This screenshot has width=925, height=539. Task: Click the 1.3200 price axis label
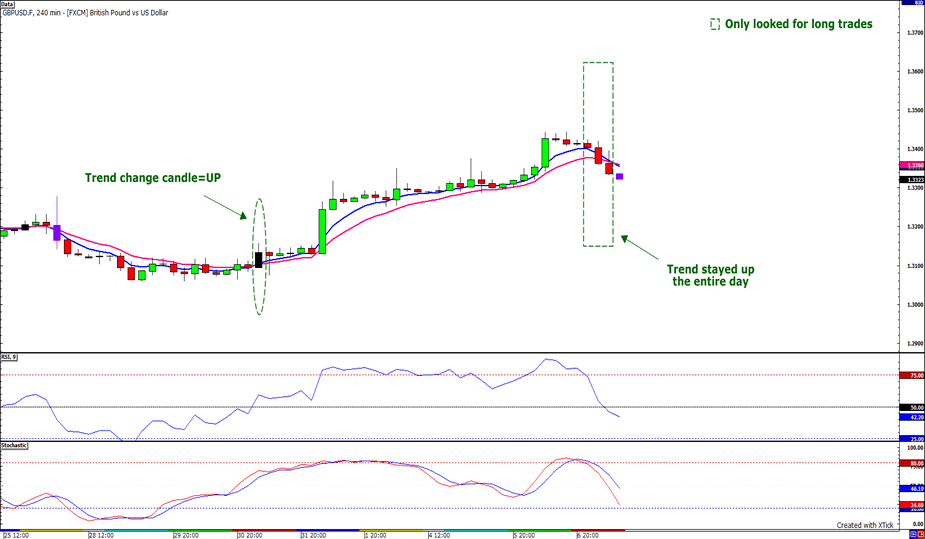pyautogui.click(x=914, y=226)
